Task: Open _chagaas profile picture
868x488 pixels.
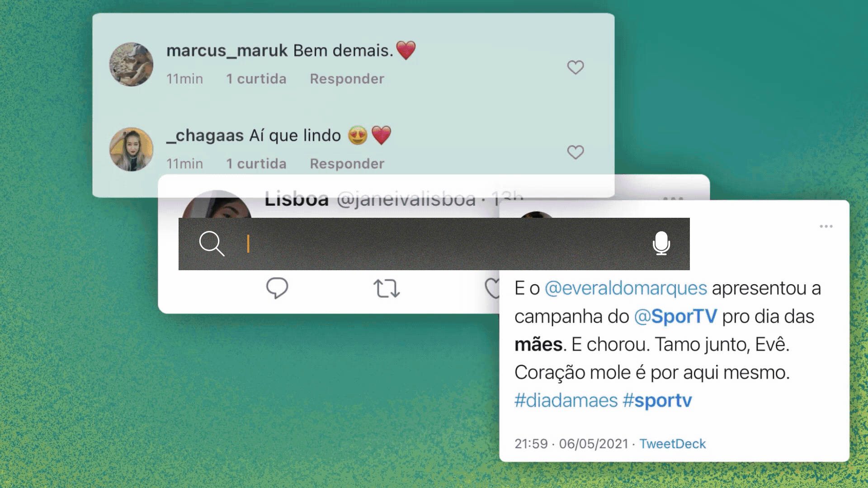Action: point(131,149)
